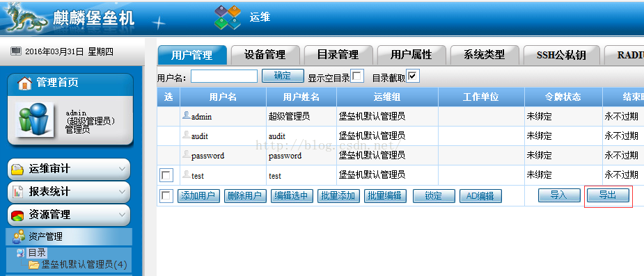Open the 用户属性 tab
The width and height of the screenshot is (644, 276).
pos(411,55)
